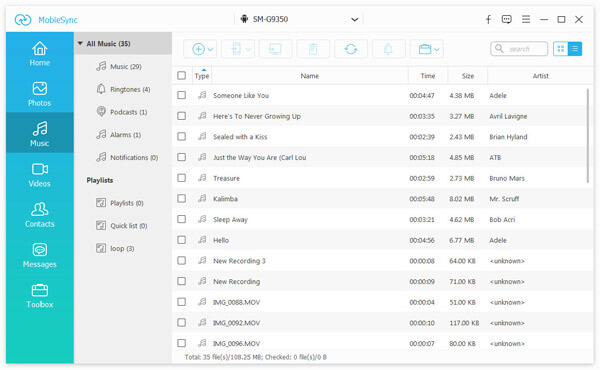The width and height of the screenshot is (600, 370).
Task: Click the Delete trash can icon
Action: (313, 49)
